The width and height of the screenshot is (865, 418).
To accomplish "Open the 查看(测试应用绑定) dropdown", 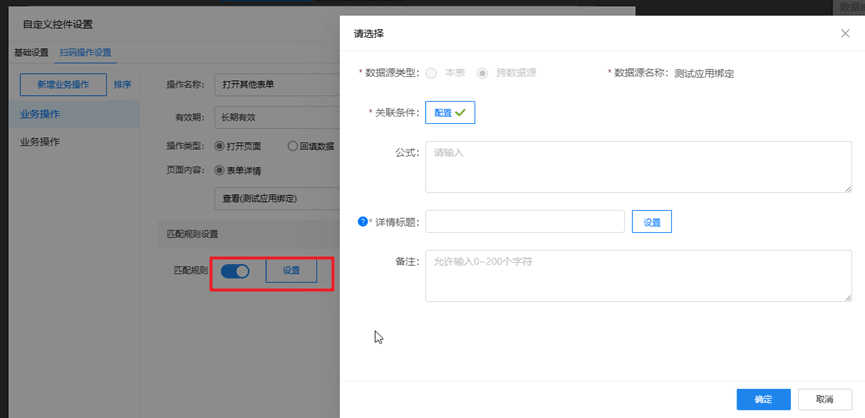I will click(277, 199).
